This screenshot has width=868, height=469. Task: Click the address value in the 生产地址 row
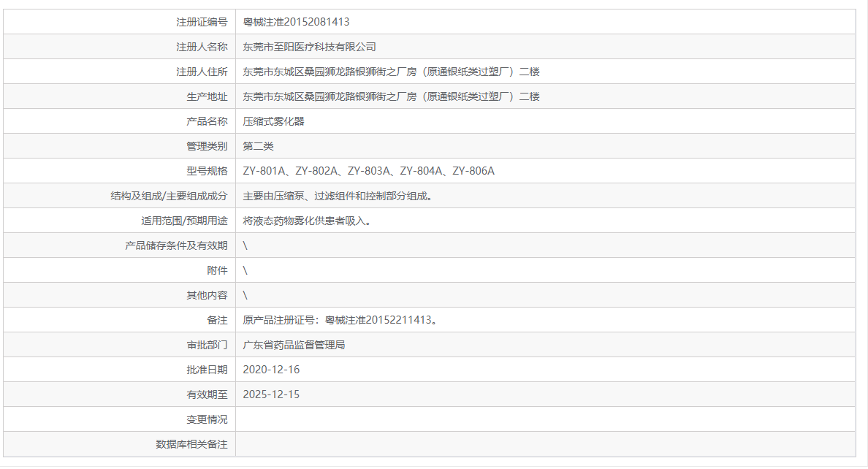click(392, 97)
